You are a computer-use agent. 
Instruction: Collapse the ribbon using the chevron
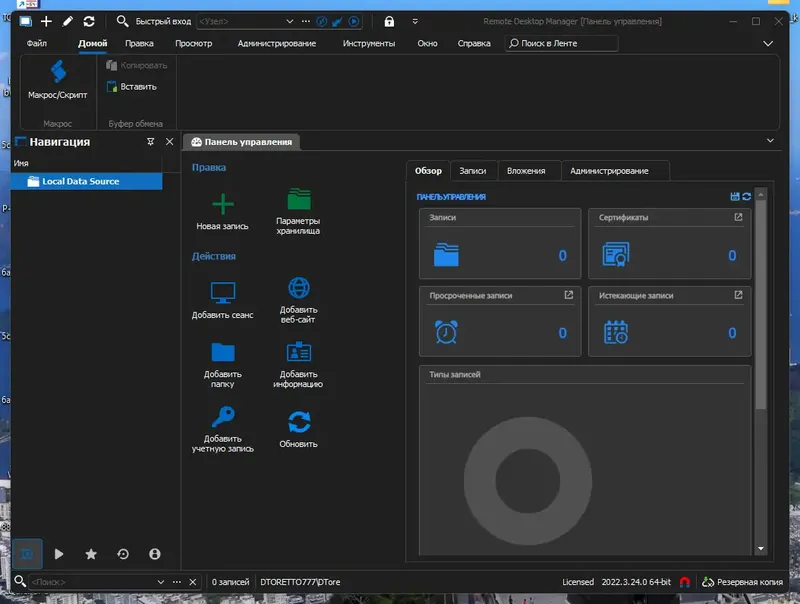click(768, 44)
